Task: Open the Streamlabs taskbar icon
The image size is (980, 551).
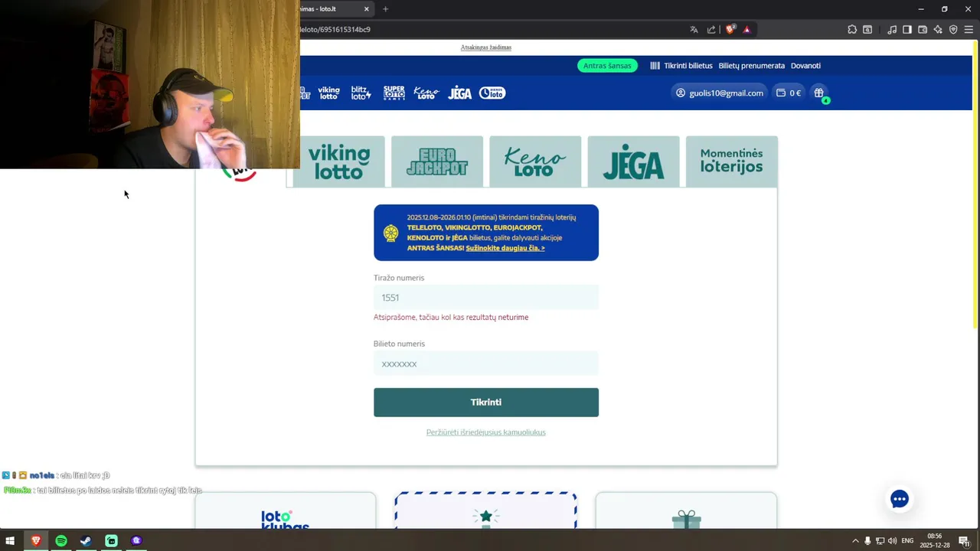Action: pyautogui.click(x=111, y=541)
